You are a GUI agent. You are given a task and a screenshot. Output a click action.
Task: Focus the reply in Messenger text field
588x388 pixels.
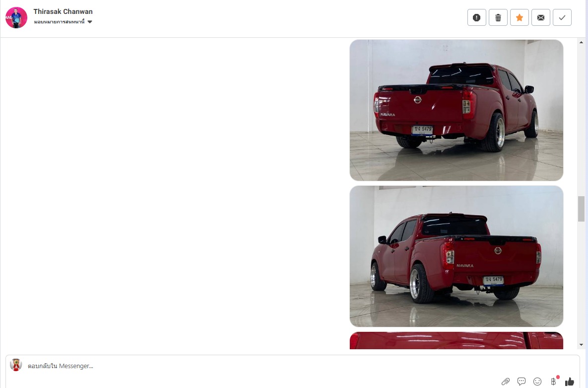pyautogui.click(x=262, y=366)
